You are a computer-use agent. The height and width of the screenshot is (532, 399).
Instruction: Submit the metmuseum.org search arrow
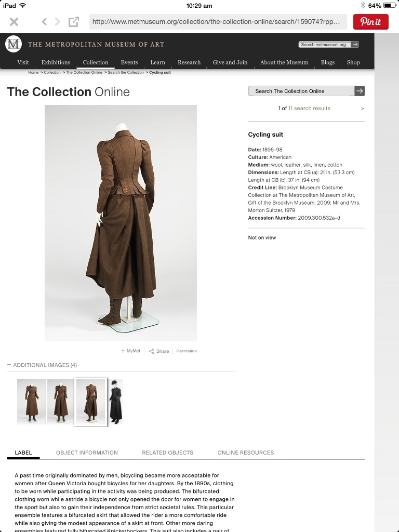(x=355, y=45)
